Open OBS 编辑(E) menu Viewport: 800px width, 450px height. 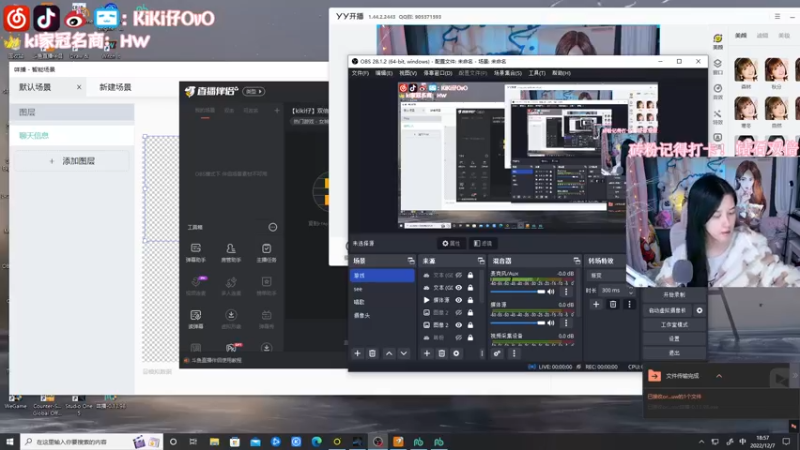[x=384, y=73]
